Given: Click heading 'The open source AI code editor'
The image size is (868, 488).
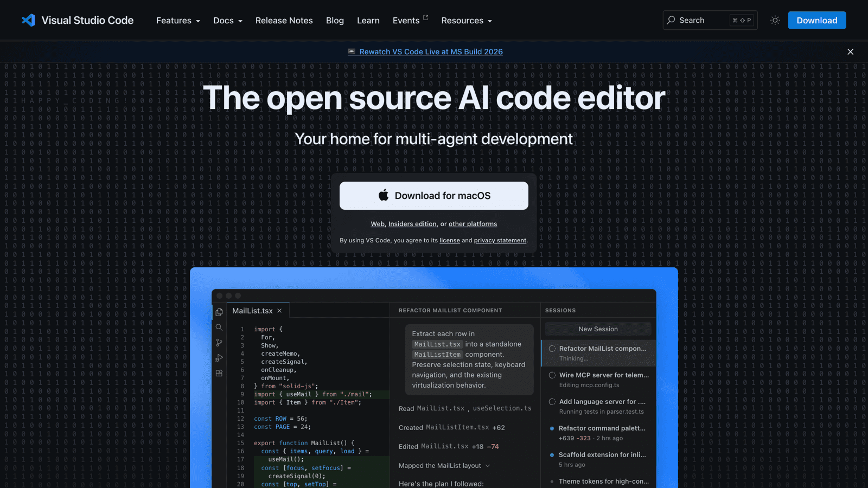Looking at the screenshot, I should click(434, 98).
